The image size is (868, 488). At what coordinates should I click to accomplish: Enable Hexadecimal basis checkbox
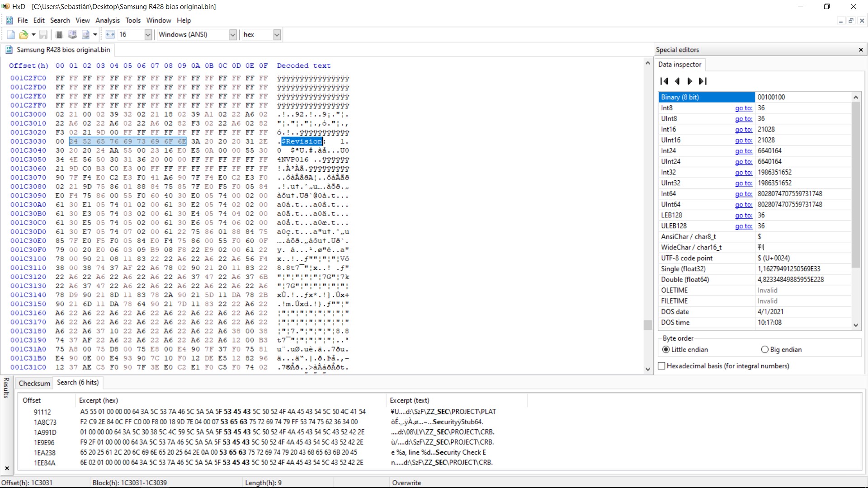tap(662, 366)
